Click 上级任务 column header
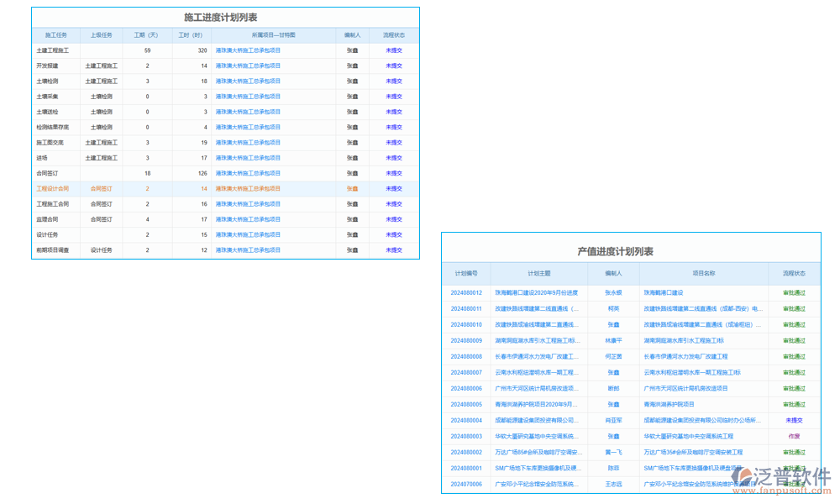The image size is (840, 504). click(x=102, y=35)
